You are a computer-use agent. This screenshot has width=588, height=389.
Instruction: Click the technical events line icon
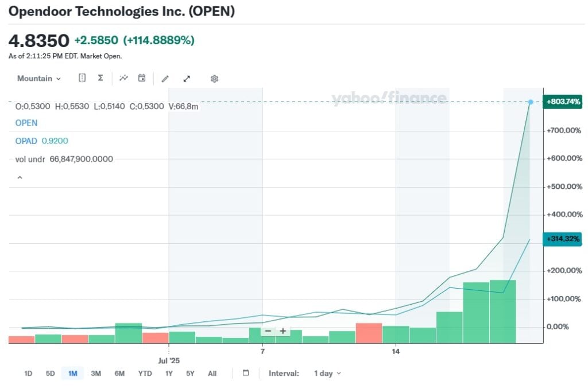tap(123, 78)
